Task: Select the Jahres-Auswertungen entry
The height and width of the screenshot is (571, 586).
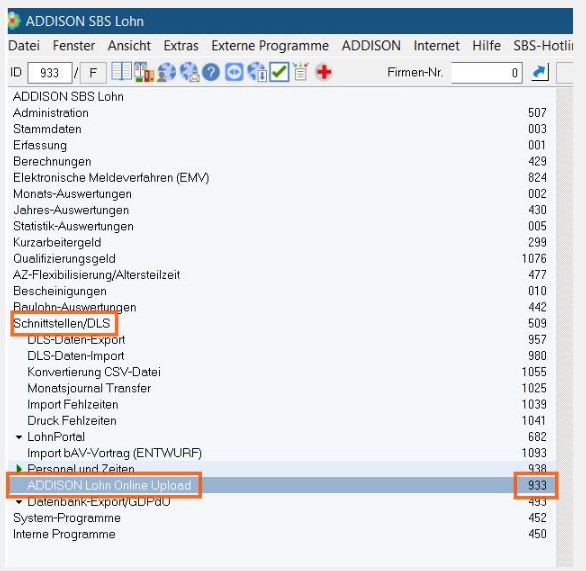Action: 71,210
